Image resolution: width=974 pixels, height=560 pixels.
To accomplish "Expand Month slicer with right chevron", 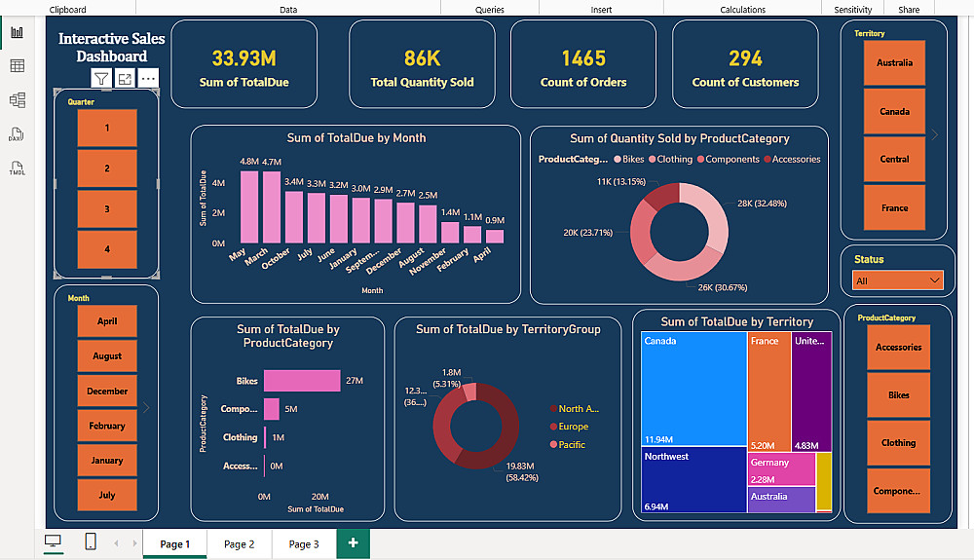I will [146, 408].
